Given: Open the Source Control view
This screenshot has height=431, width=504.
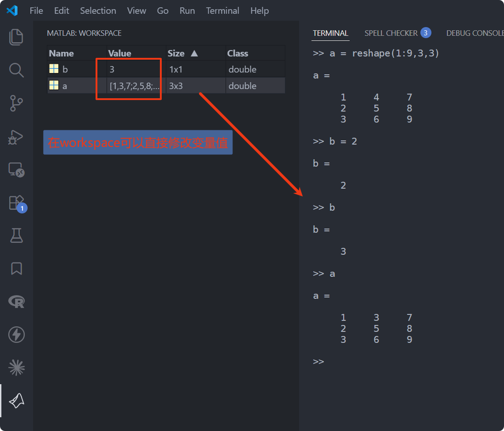Looking at the screenshot, I should (16, 103).
